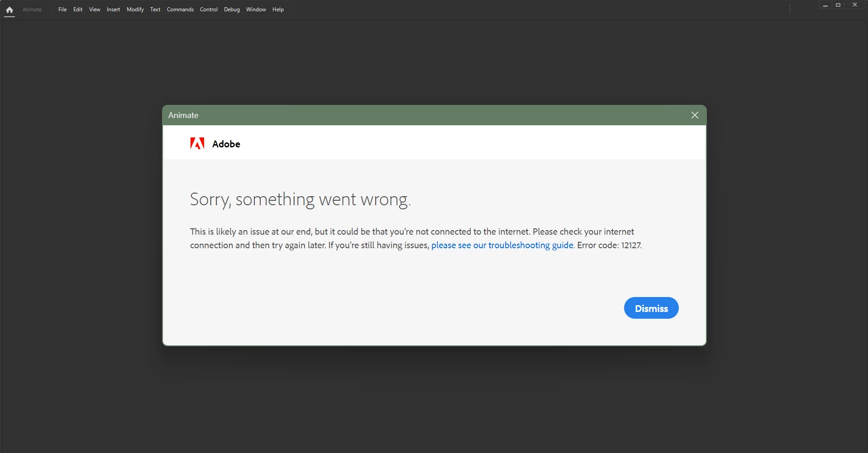The image size is (868, 453).
Task: Open the Control menu
Action: click(x=209, y=9)
